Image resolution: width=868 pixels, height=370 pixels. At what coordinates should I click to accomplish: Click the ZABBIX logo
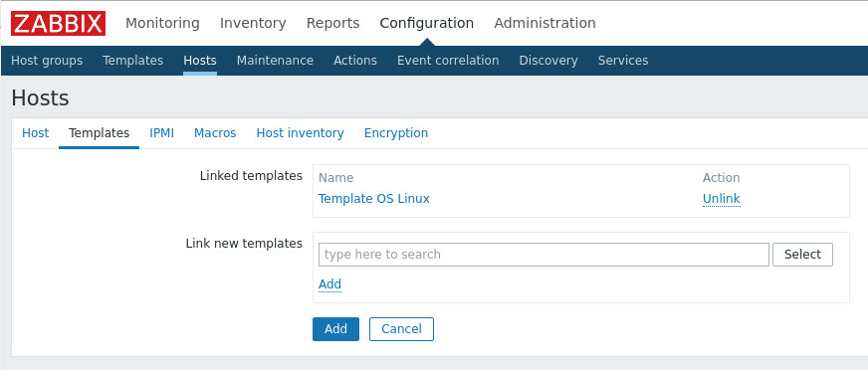click(x=58, y=23)
